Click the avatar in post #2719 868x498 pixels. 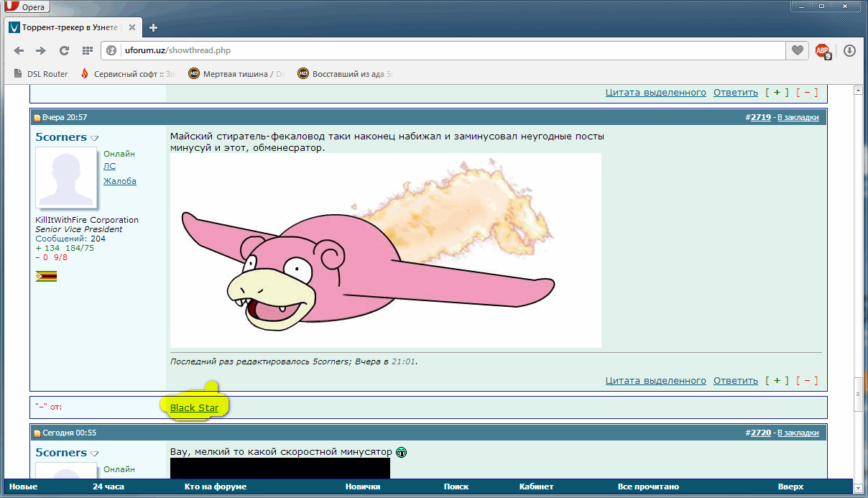[66, 177]
